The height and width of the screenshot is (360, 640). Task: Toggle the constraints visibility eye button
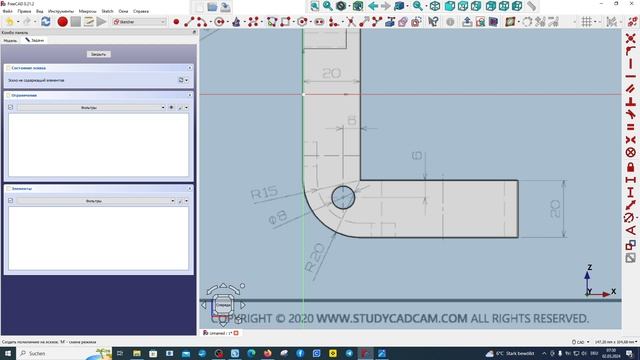(171, 108)
